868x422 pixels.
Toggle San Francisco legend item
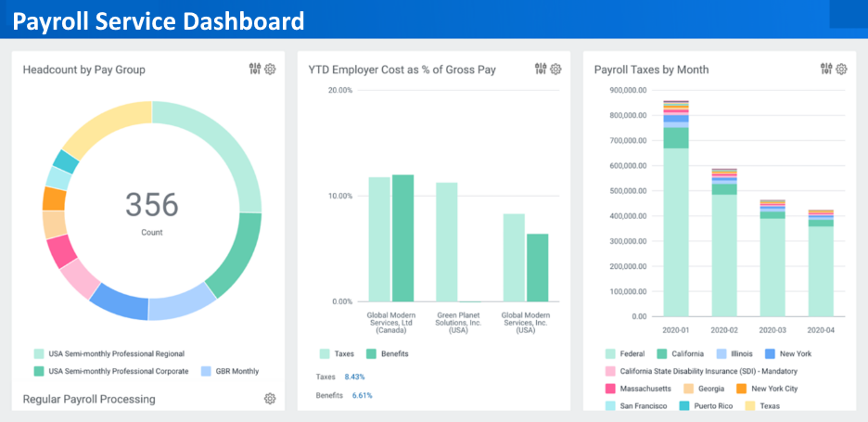tap(636, 406)
